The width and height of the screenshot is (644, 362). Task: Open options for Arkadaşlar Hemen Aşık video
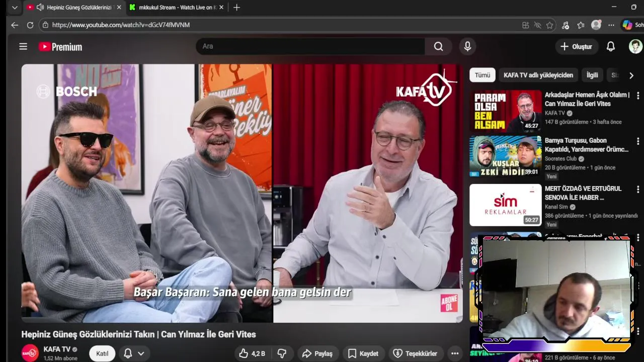point(638,96)
